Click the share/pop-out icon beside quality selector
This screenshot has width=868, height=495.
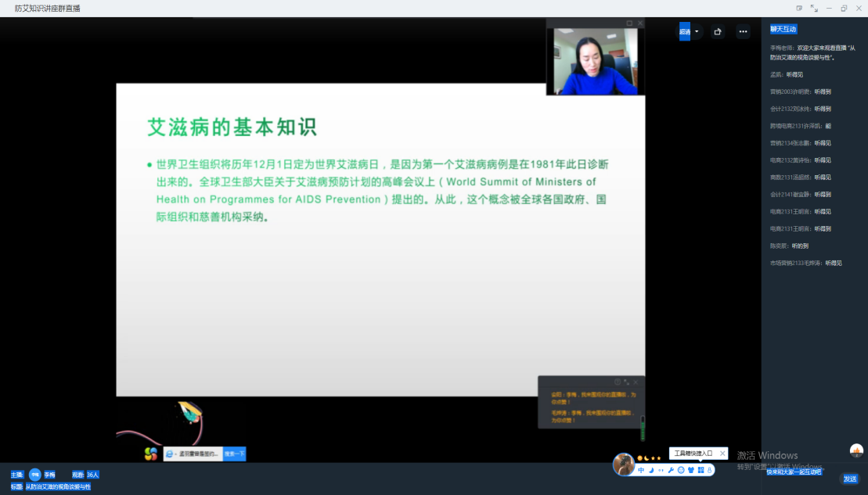tap(718, 32)
